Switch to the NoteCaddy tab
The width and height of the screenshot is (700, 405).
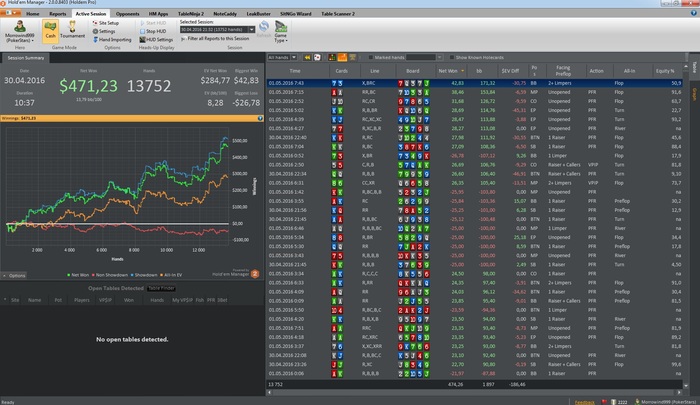coord(225,14)
